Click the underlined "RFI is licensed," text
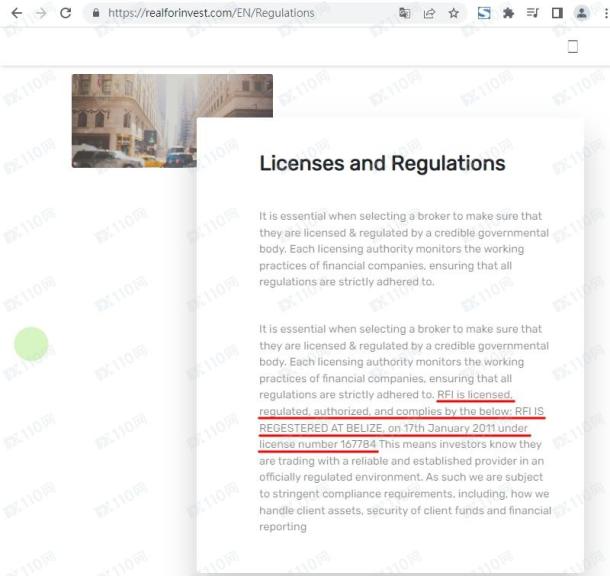The width and height of the screenshot is (610, 576). point(475,394)
